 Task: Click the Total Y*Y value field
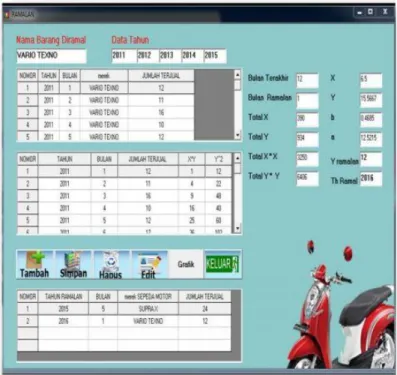(307, 179)
